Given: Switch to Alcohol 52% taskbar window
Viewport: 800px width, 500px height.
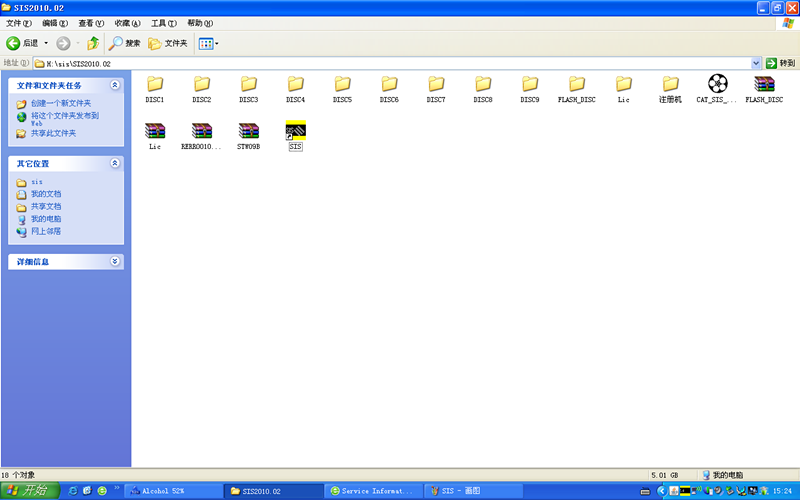Looking at the screenshot, I should click(173, 491).
